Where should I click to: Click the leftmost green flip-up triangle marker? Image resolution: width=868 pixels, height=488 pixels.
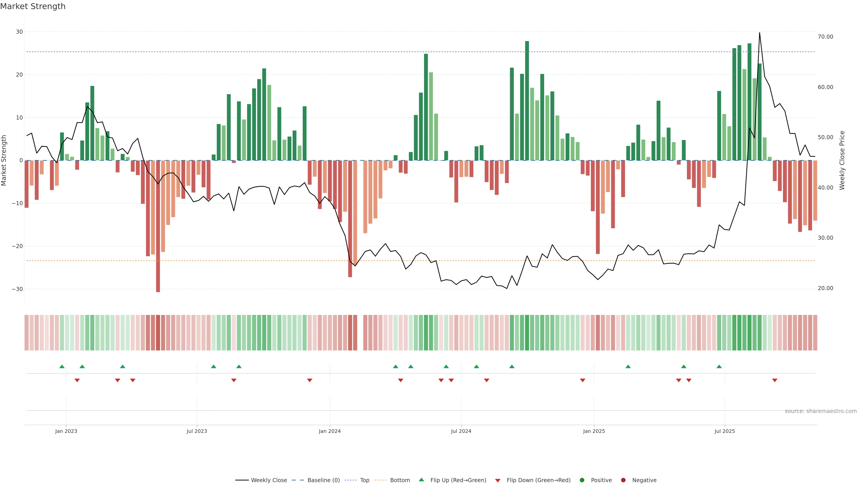(62, 366)
